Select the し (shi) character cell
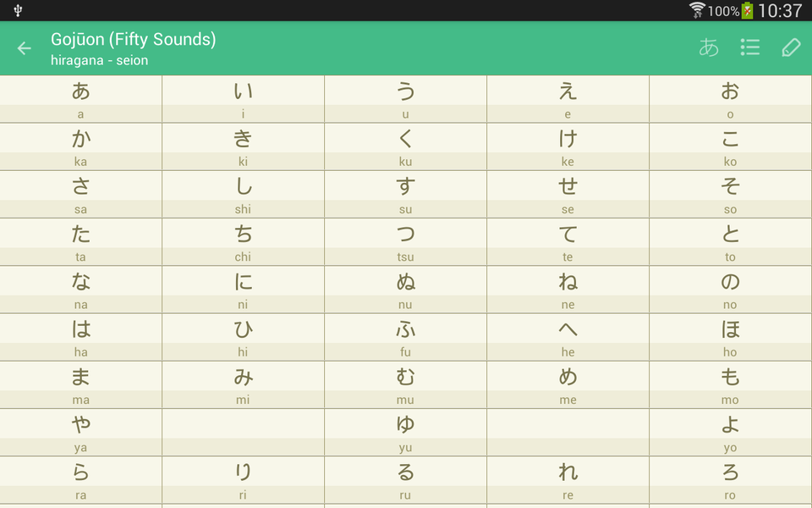This screenshot has width=812, height=508. (x=243, y=187)
